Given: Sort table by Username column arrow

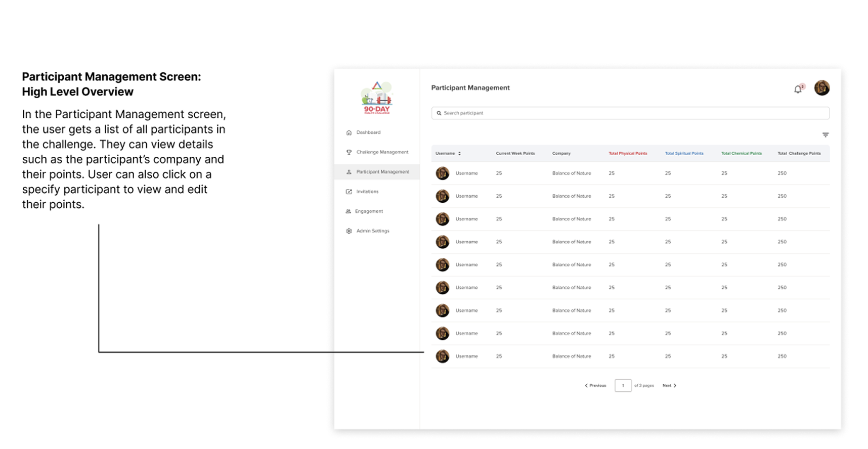Looking at the screenshot, I should click(x=459, y=153).
